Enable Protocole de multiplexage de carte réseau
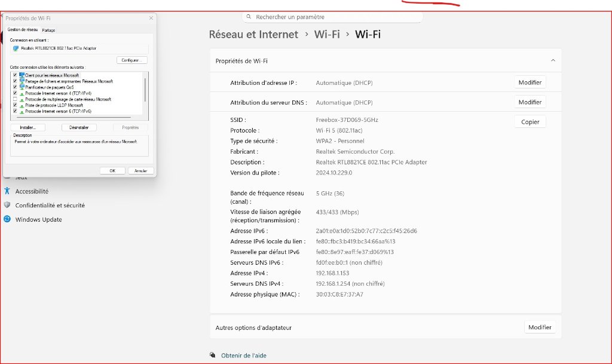The width and height of the screenshot is (612, 364). click(15, 99)
